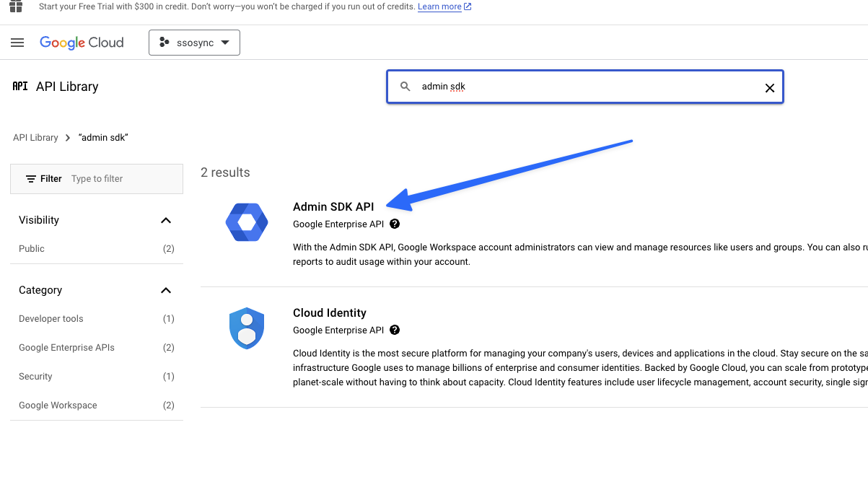
Task: Click the Google Cloud logo
Action: (82, 43)
